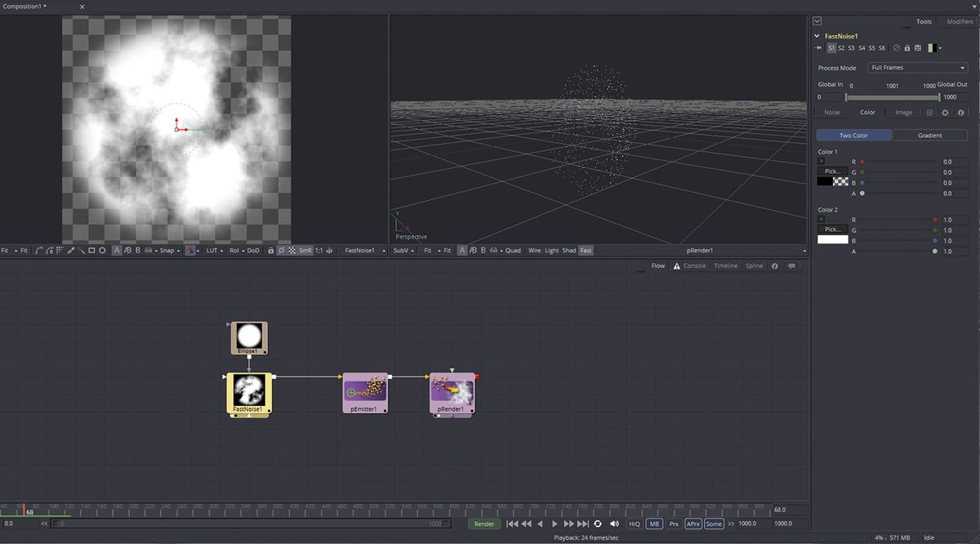Open the Process Mode dropdown
Screen dimensions: 980x544
point(917,68)
